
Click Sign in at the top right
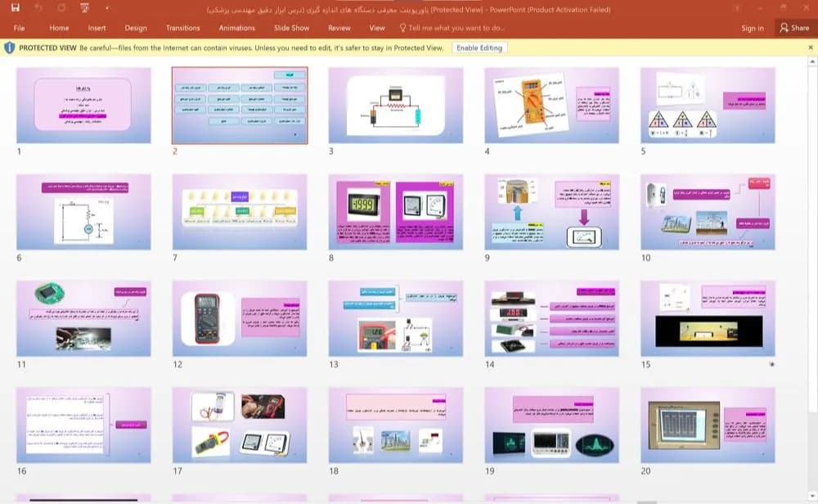click(x=753, y=28)
